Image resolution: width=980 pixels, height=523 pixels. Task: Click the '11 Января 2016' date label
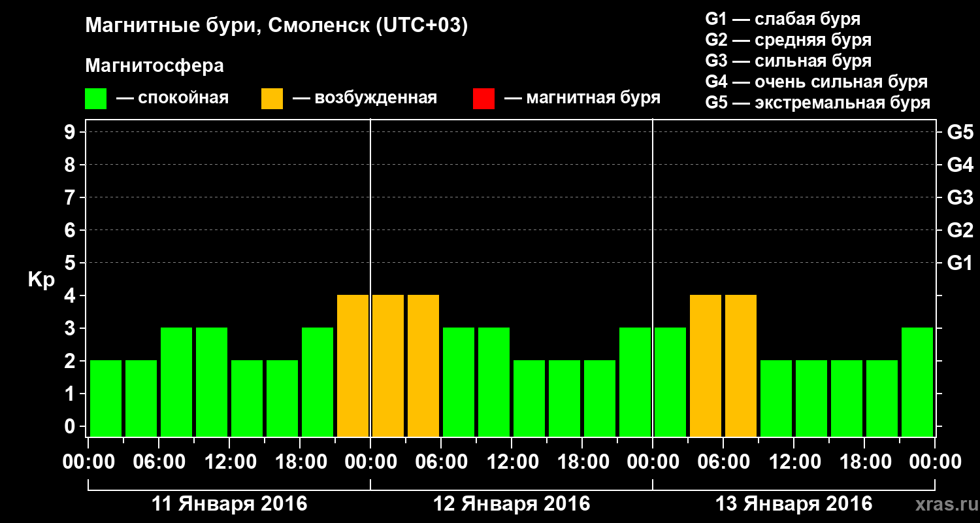[x=229, y=504]
